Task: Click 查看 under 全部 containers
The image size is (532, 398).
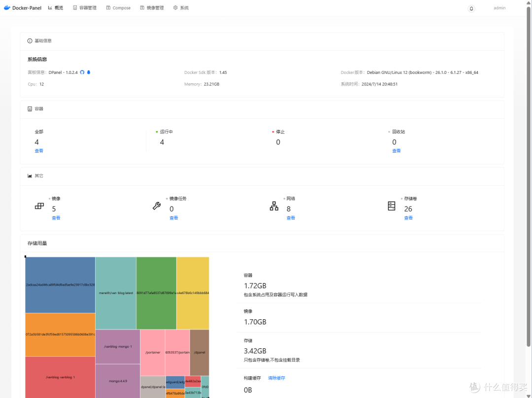Action: (x=39, y=151)
